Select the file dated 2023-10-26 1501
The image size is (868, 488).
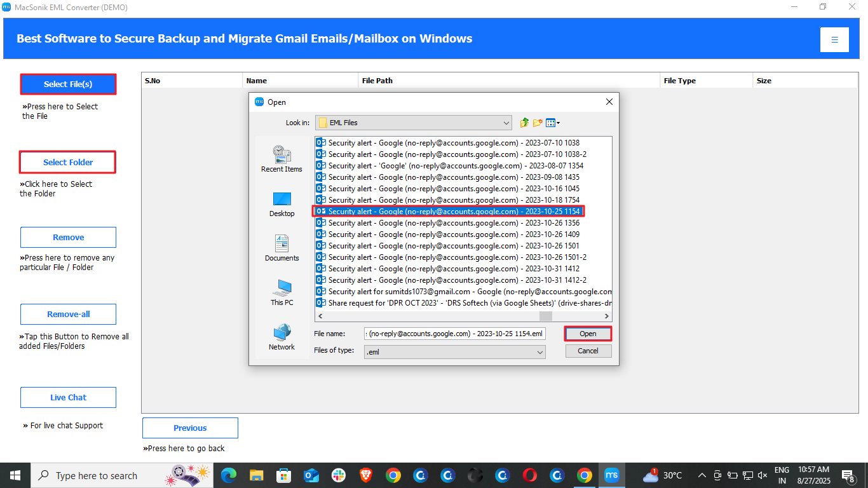pos(448,246)
